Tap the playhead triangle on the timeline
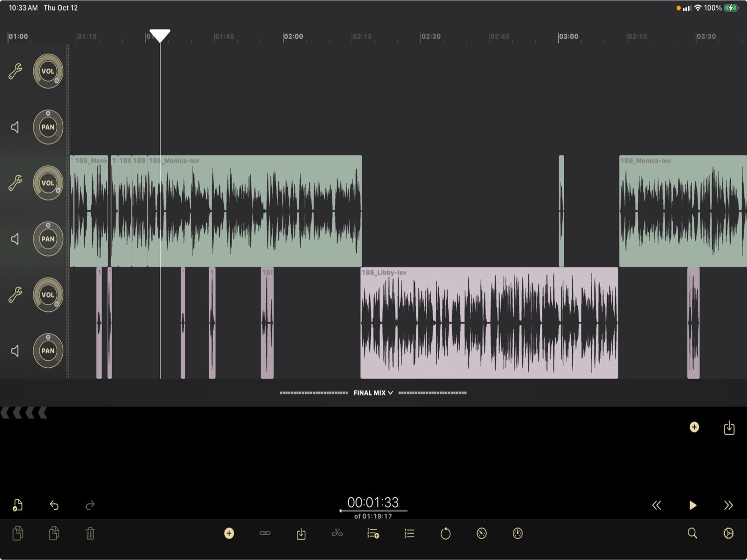 coord(160,35)
